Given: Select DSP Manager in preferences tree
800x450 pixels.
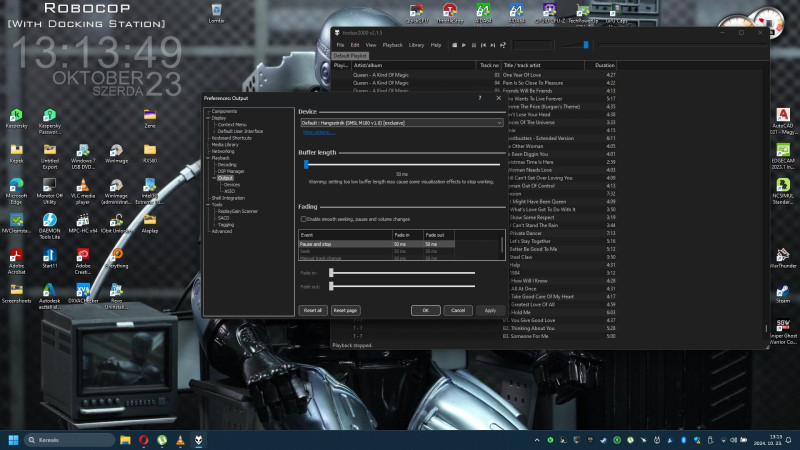Looking at the screenshot, I should coord(231,171).
